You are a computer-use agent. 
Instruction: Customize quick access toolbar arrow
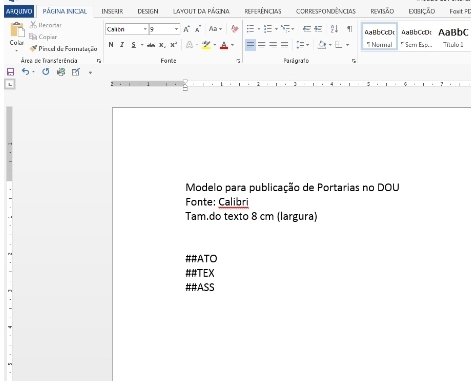tap(90, 72)
